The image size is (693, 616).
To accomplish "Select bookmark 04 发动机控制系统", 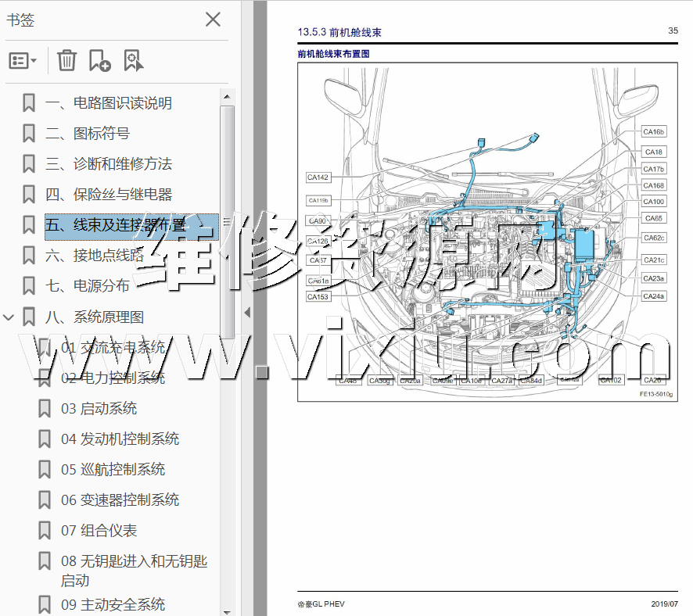I will tap(120, 439).
